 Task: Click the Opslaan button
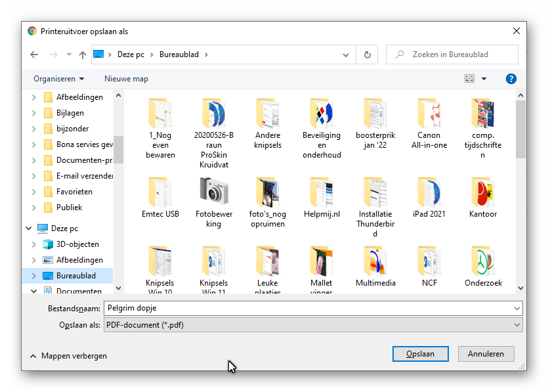[420, 354]
